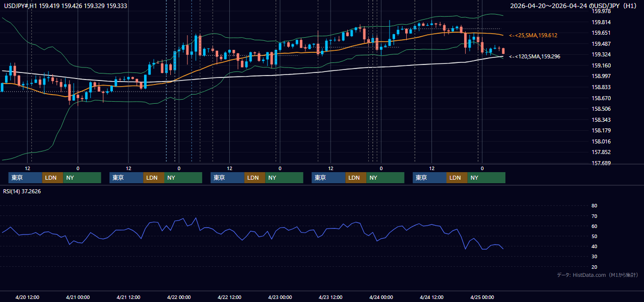
Task: Click price axis value 159.160
Action: (601, 65)
